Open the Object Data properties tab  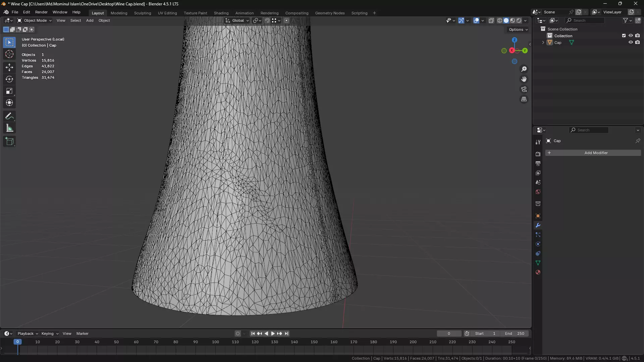(x=538, y=263)
